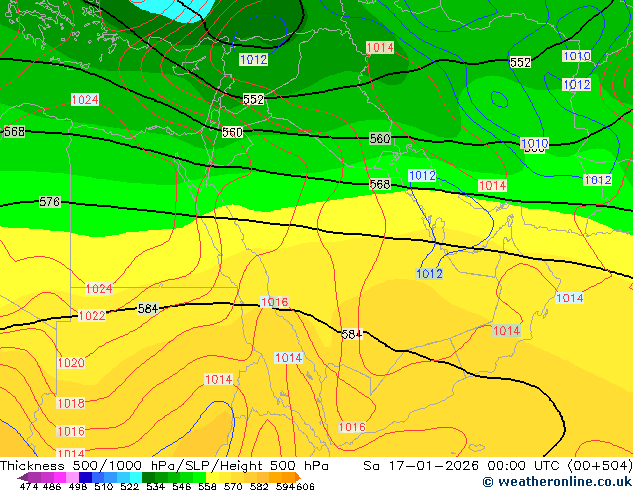
Task: Select legend value 606
Action: tap(305, 486)
